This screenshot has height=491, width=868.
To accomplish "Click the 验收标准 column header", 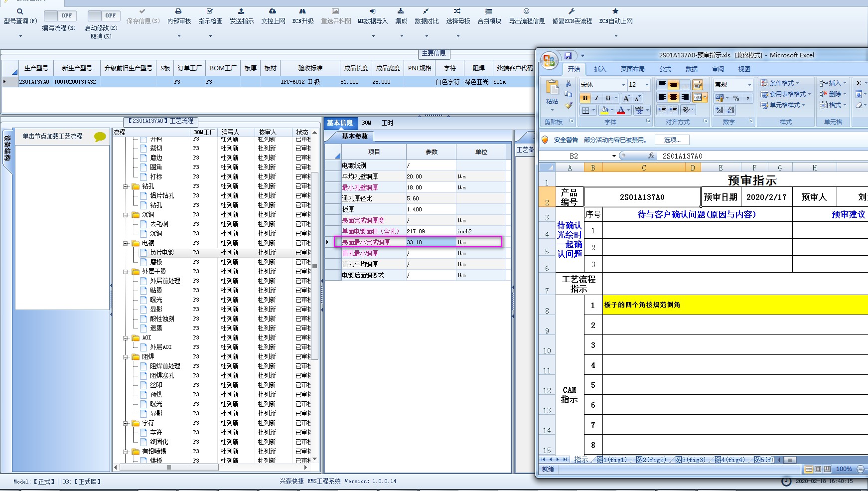I will coord(310,68).
